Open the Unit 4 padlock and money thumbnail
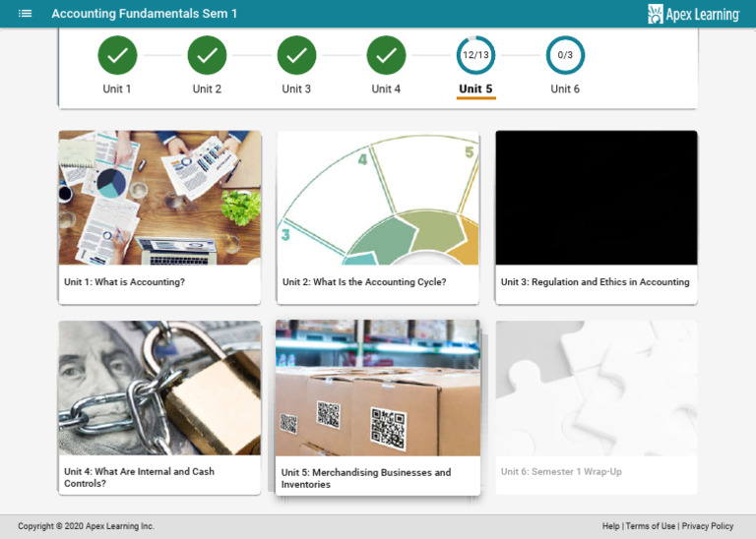 point(159,388)
